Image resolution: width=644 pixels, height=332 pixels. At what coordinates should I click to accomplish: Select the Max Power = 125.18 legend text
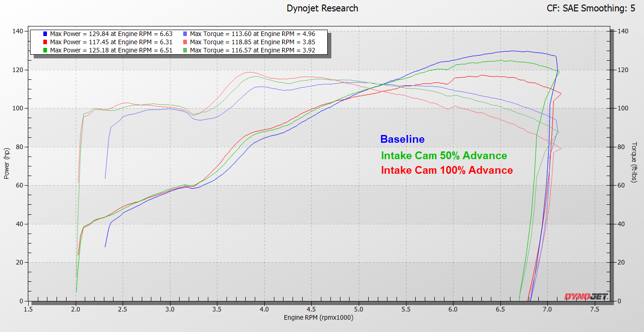[x=111, y=50]
